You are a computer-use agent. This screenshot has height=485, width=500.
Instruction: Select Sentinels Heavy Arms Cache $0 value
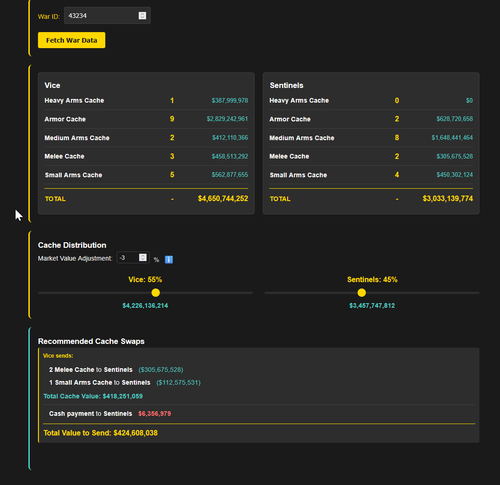[x=469, y=100]
